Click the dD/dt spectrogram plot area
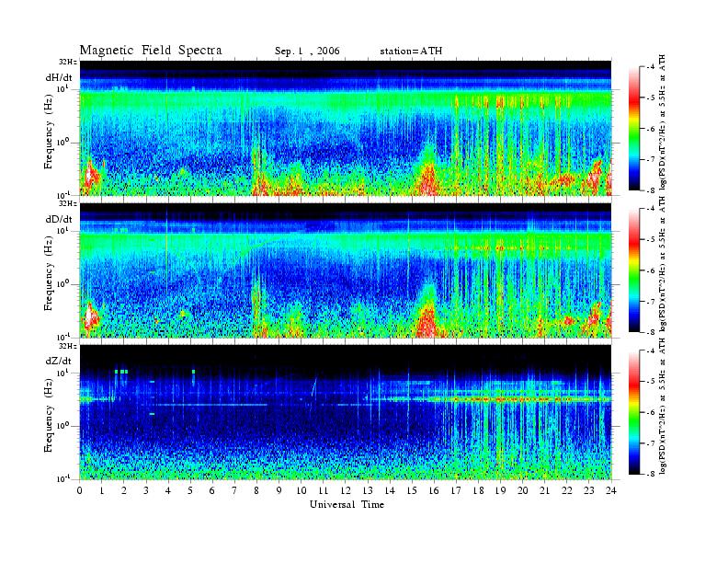Image resolution: width=728 pixels, height=563 pixels. point(346,270)
